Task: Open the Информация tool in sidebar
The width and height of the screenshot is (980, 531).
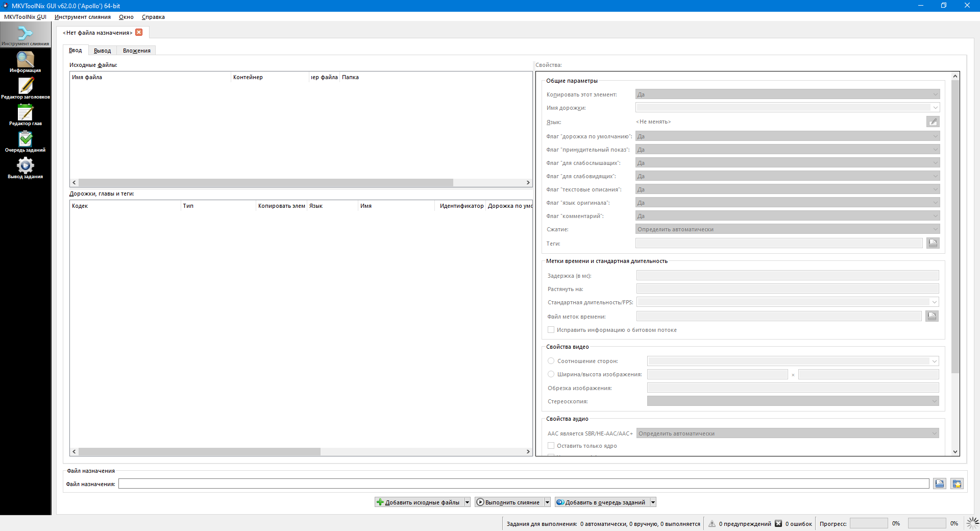Action: (x=25, y=62)
